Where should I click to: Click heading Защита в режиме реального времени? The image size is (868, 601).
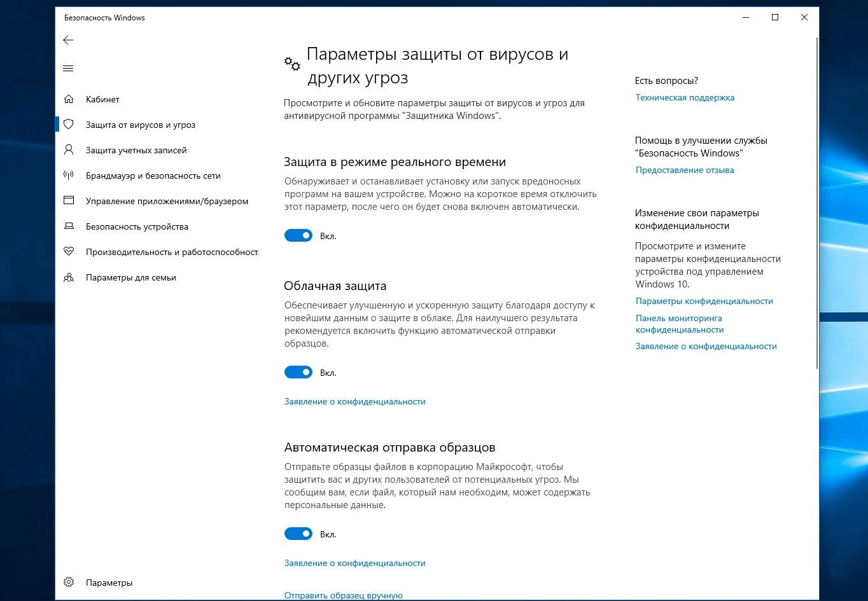coord(395,162)
